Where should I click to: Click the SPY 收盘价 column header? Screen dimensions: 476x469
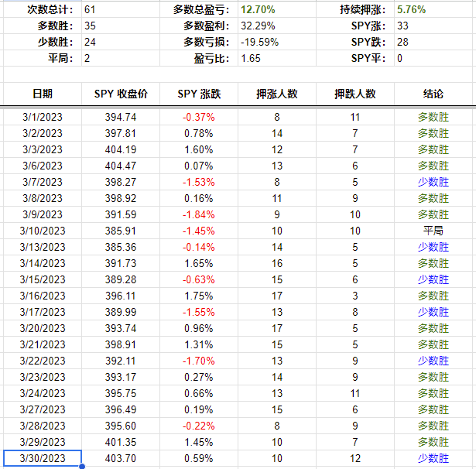[121, 94]
